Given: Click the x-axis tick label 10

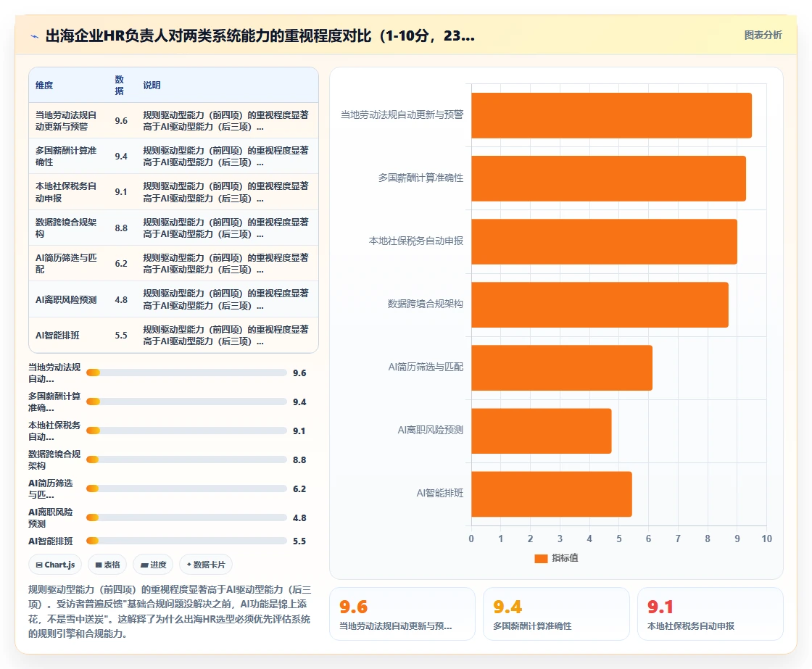Looking at the screenshot, I should (x=766, y=539).
